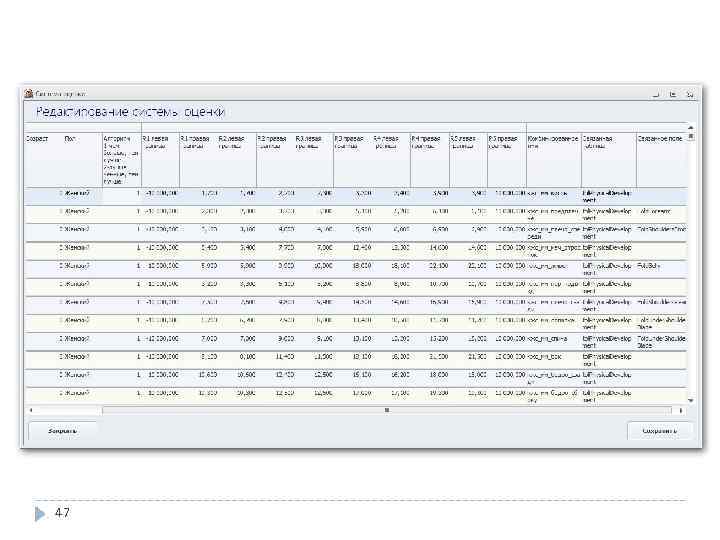Select the Пол column header
This screenshot has height=540, width=720.
pyautogui.click(x=82, y=159)
